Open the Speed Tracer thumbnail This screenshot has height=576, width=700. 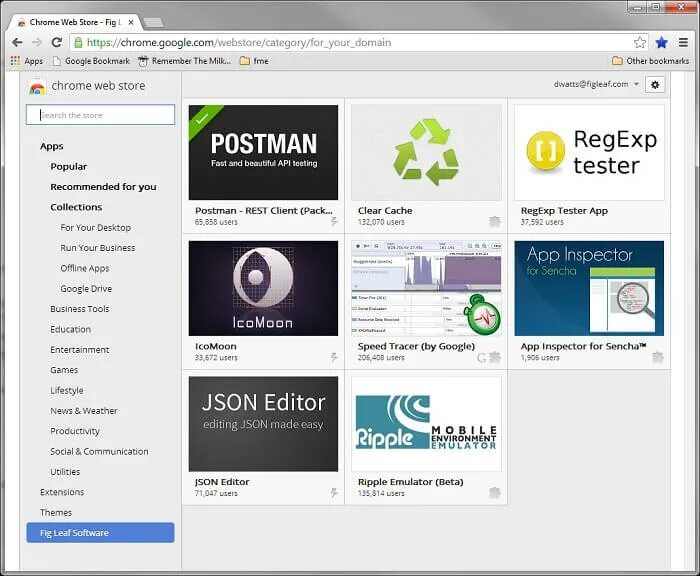[426, 288]
